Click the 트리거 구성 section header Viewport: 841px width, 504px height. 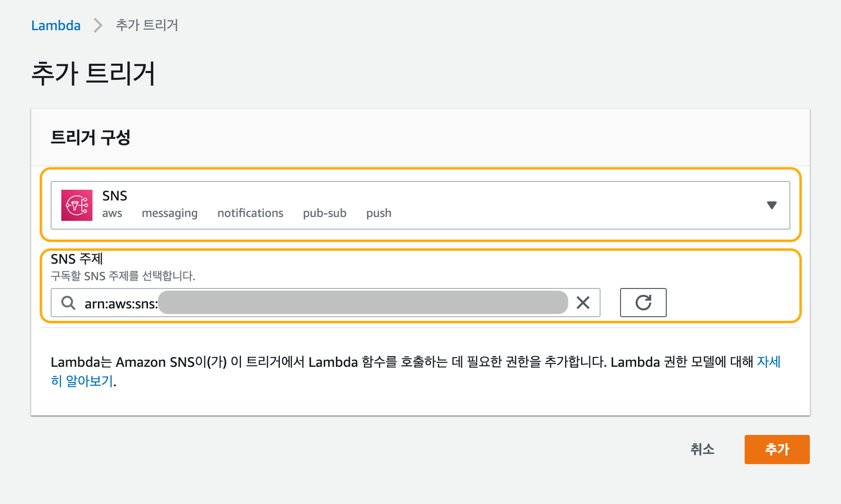[91, 137]
